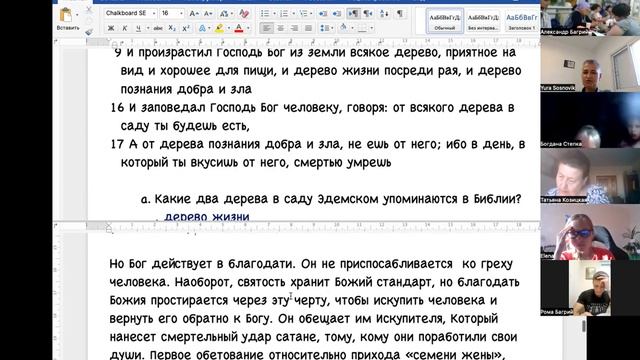
Task: Click the Text Effects outlined A icon
Action: pyautogui.click(x=202, y=28)
